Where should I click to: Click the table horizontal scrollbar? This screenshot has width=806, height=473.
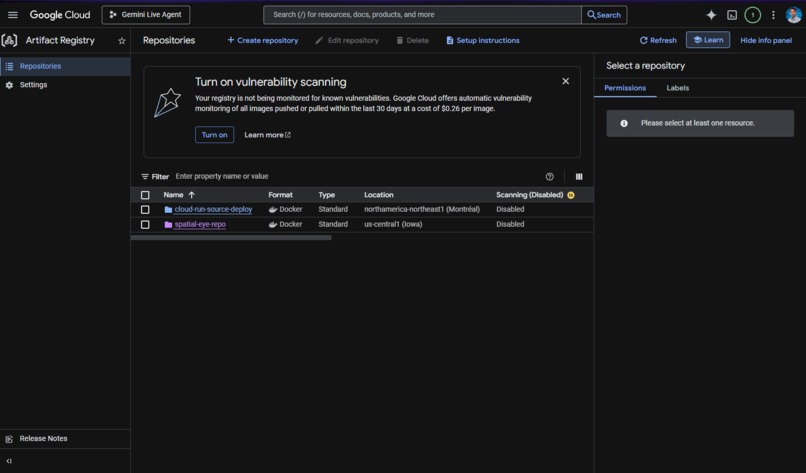[231, 238]
